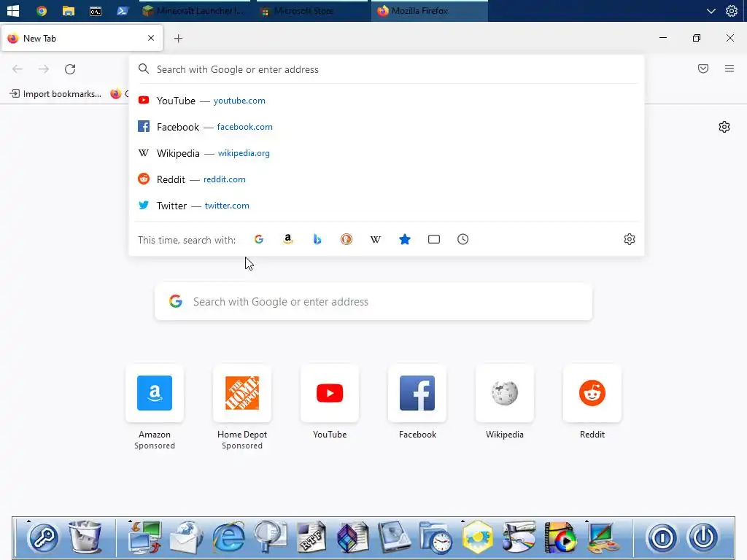Search this time with Google engine icon

pos(259,239)
